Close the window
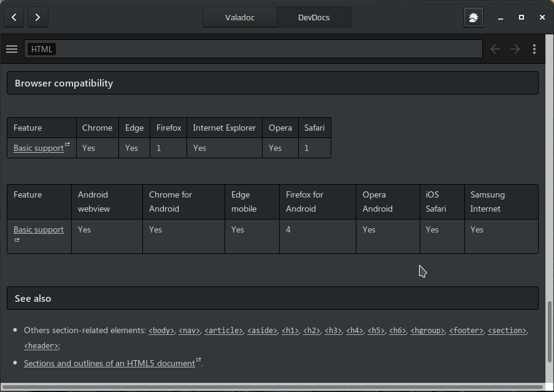Viewport: 554px width, 392px height. click(x=542, y=17)
